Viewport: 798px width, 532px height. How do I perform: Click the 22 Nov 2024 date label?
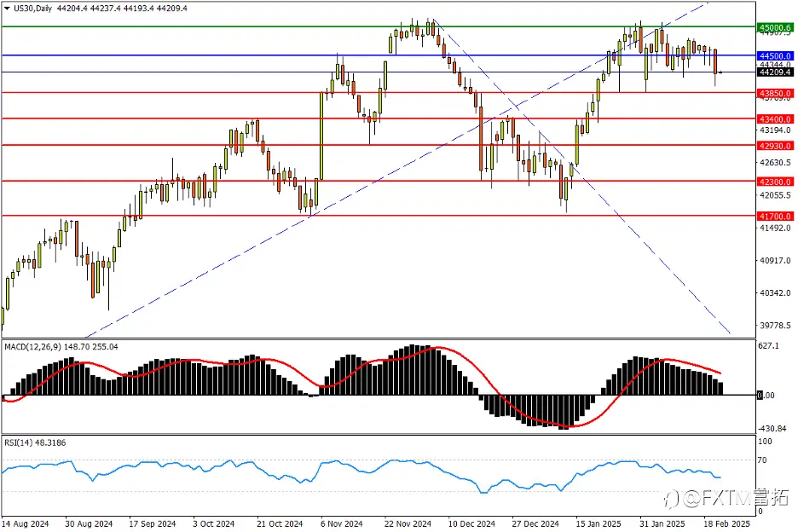[408, 523]
